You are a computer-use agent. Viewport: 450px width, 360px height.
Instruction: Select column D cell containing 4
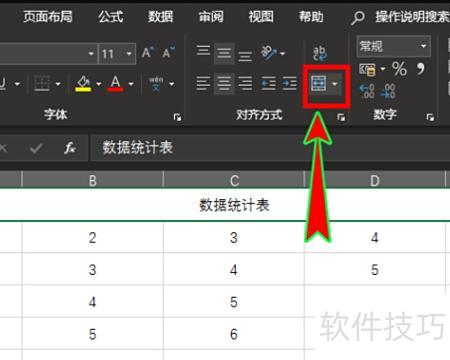[x=375, y=237]
